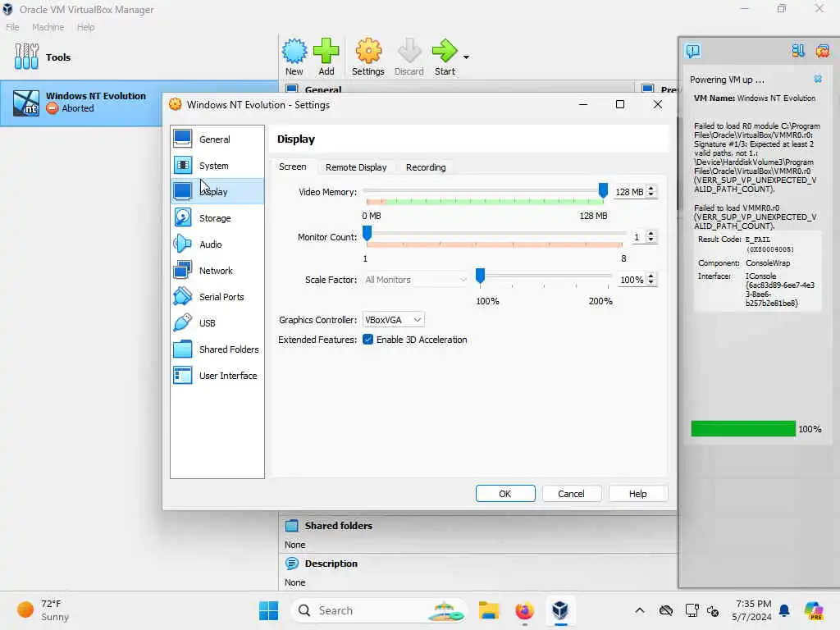This screenshot has height=630, width=840.
Task: Click the blue tools icon beside orange icon in notification panel
Action: tap(798, 51)
